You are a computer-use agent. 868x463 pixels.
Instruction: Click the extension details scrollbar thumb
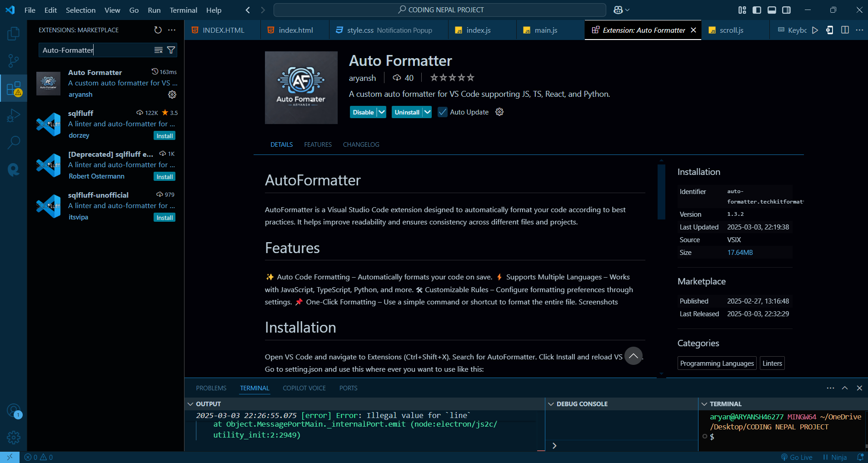tap(661, 191)
